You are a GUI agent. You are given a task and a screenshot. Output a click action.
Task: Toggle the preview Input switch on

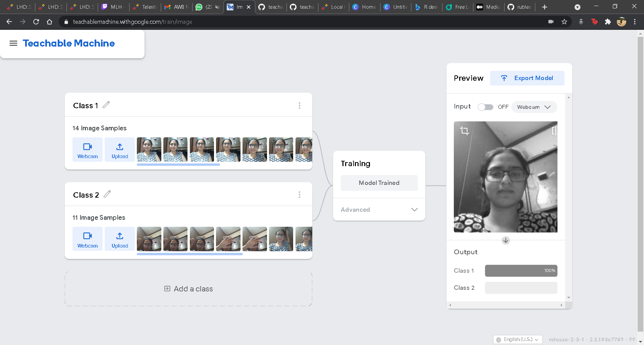(485, 107)
